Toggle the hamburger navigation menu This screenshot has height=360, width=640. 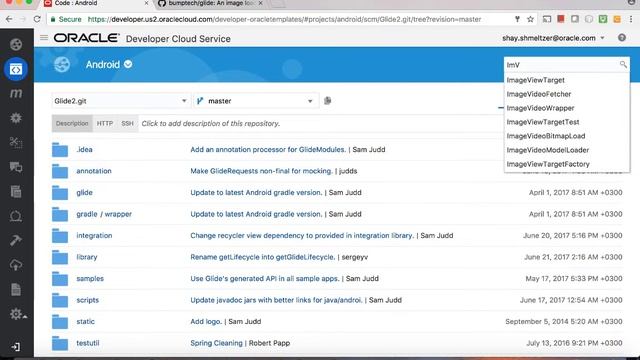click(x=44, y=38)
